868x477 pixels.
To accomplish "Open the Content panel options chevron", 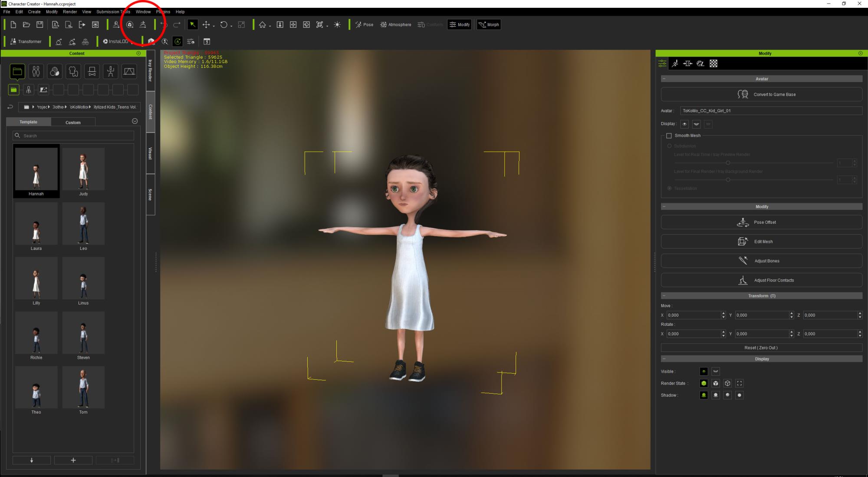I will point(135,121).
